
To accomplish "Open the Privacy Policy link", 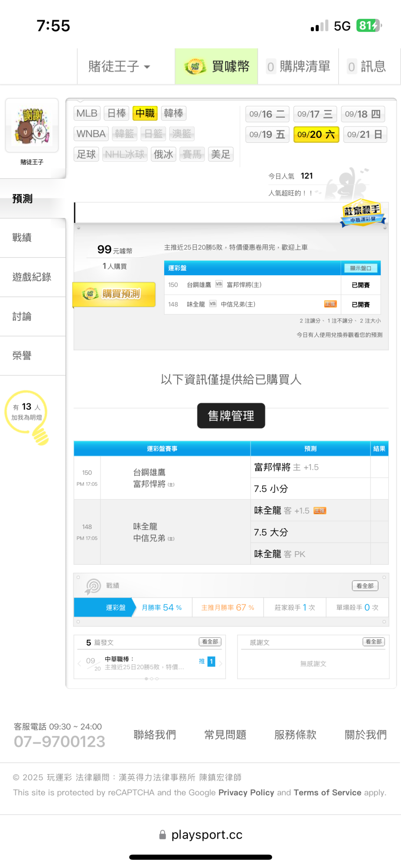I will click(246, 792).
